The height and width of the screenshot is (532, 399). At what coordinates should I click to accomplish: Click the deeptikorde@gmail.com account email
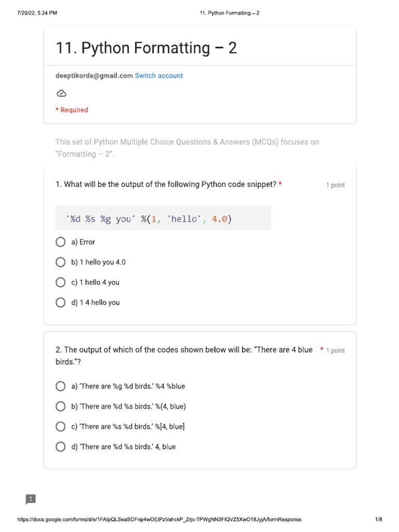(95, 76)
